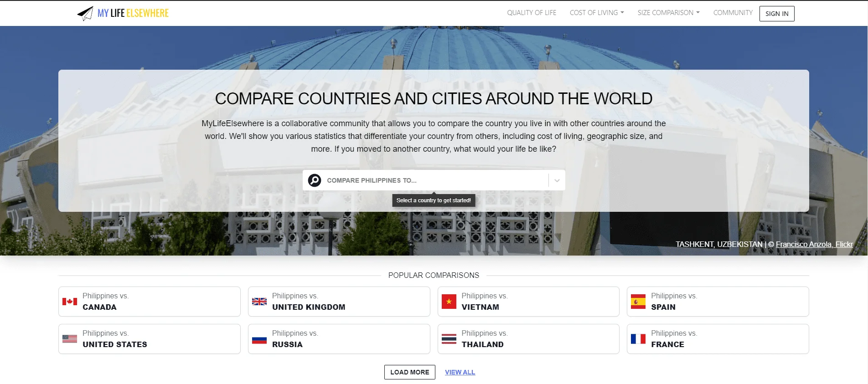868x384 pixels.
Task: Follow the Francisco Anzola, Flickr credit link
Action: tap(814, 244)
